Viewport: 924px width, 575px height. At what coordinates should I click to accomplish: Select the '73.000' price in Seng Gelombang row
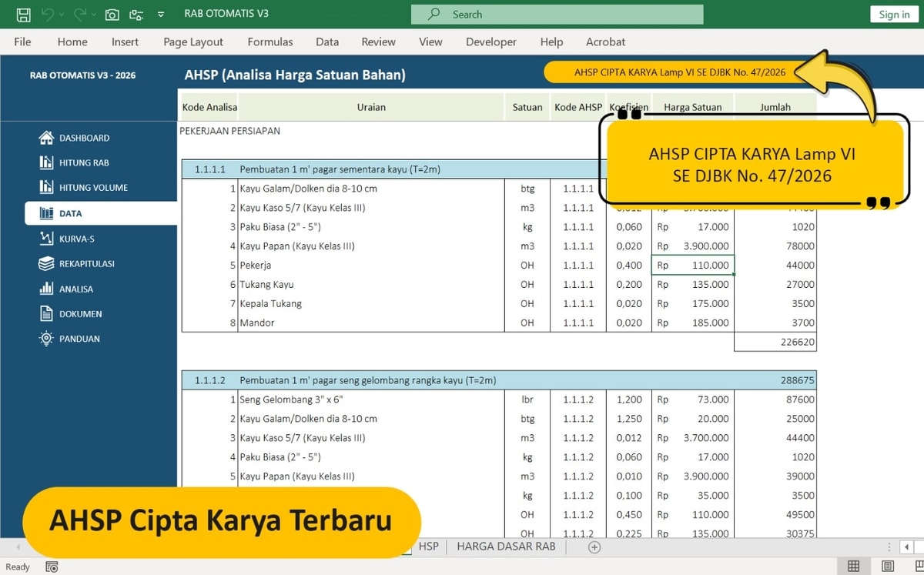693,399
